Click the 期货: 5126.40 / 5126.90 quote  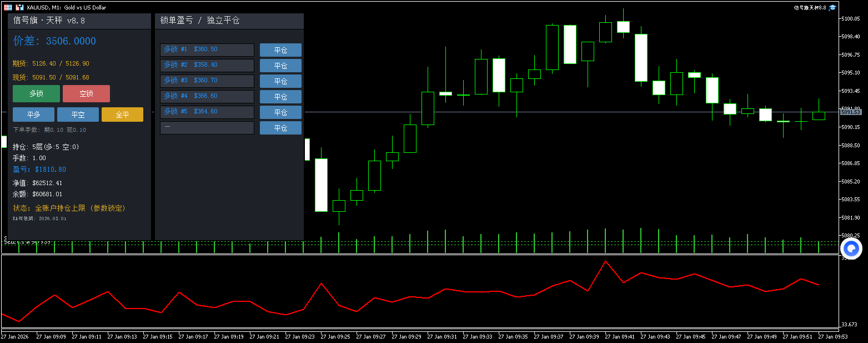click(51, 63)
